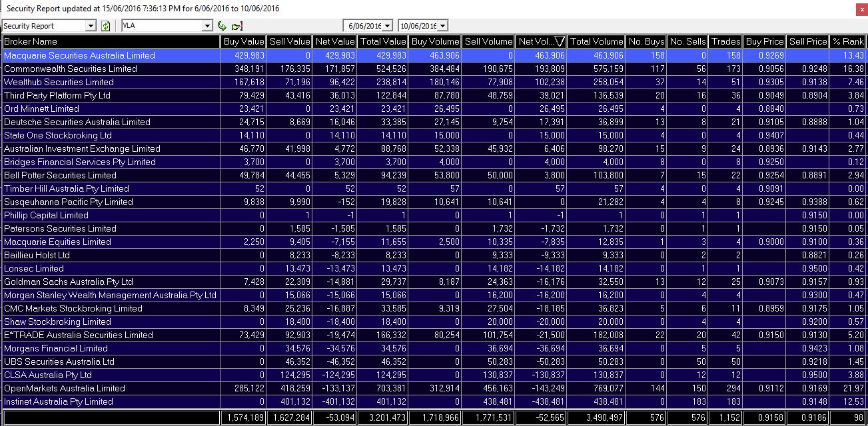Image resolution: width=868 pixels, height=426 pixels.
Task: Click the 1,152 total trades cell
Action: (x=725, y=417)
